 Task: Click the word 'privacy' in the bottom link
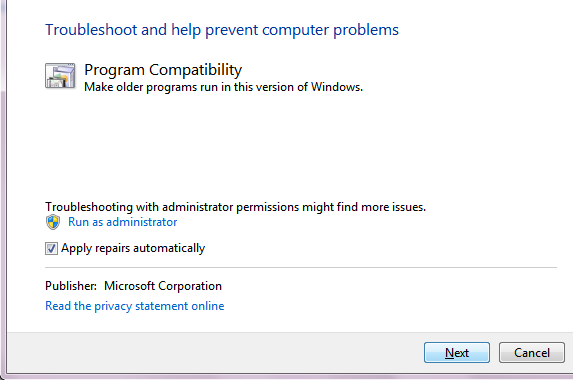[113, 306]
